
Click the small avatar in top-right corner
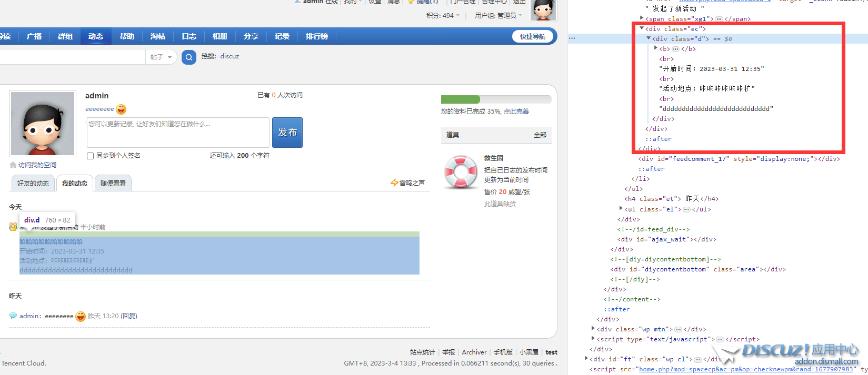(x=543, y=10)
